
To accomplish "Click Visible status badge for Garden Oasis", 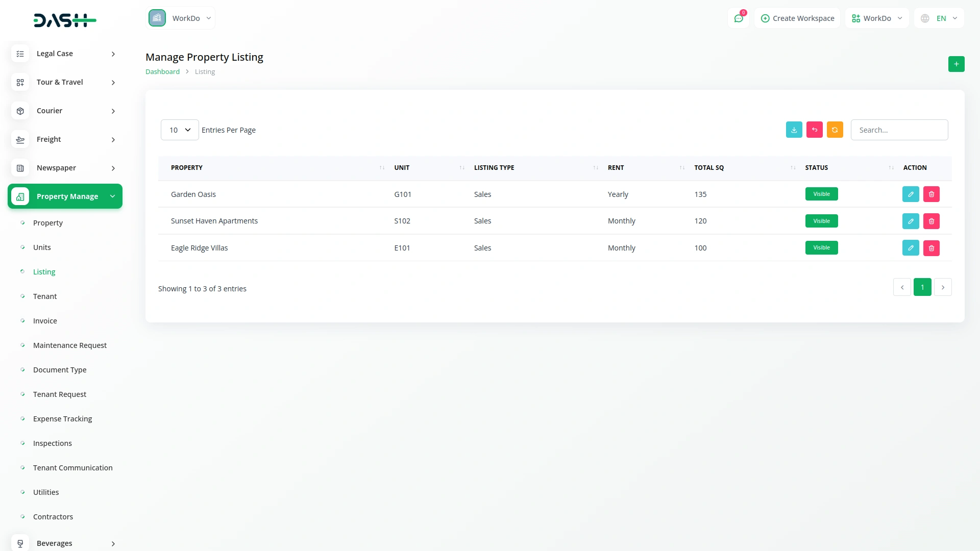I will click(821, 194).
